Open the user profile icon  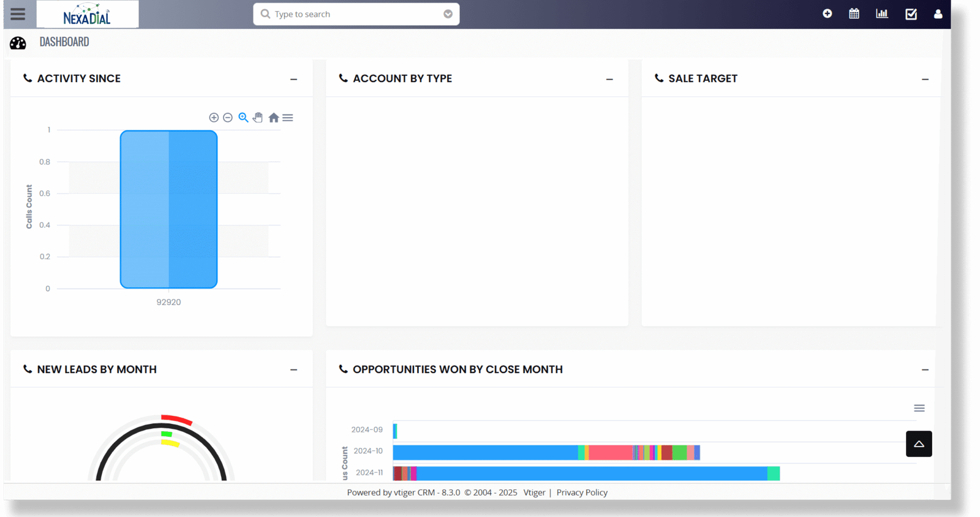pos(938,14)
